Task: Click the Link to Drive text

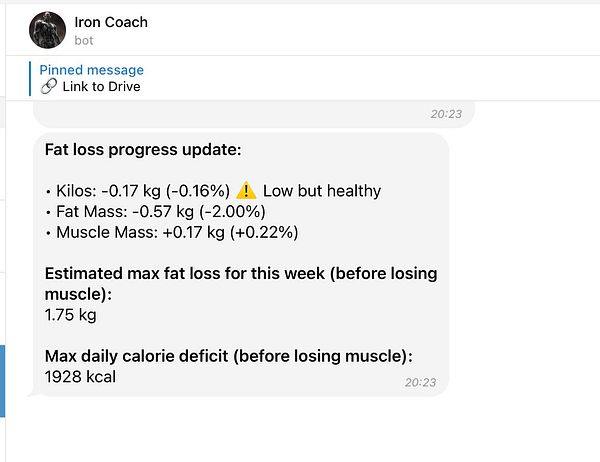Action: (x=101, y=87)
